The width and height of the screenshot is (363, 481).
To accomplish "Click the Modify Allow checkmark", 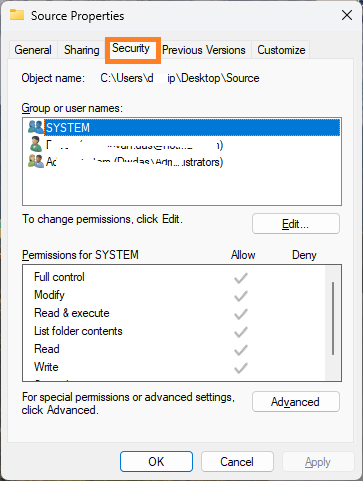I will point(241,296).
